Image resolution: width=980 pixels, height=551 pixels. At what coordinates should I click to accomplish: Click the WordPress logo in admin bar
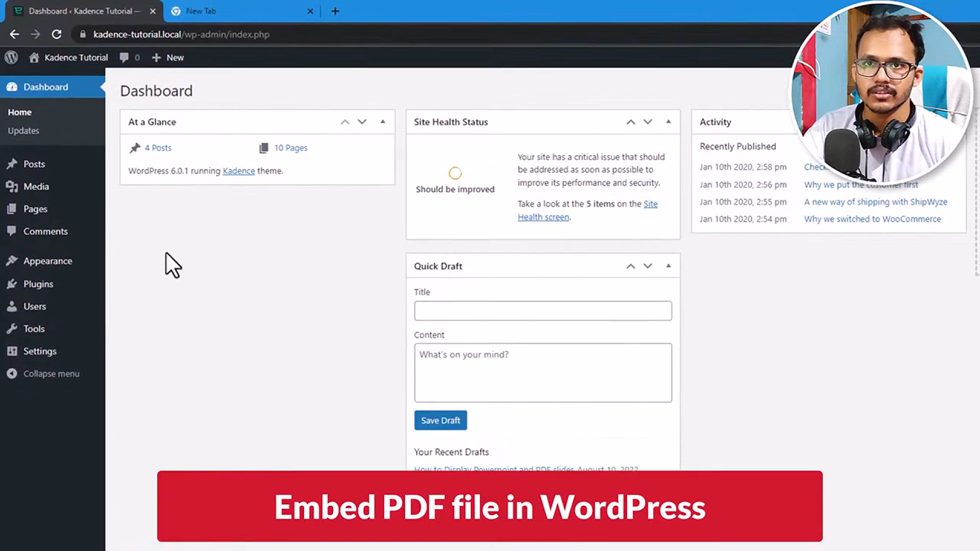pyautogui.click(x=11, y=57)
